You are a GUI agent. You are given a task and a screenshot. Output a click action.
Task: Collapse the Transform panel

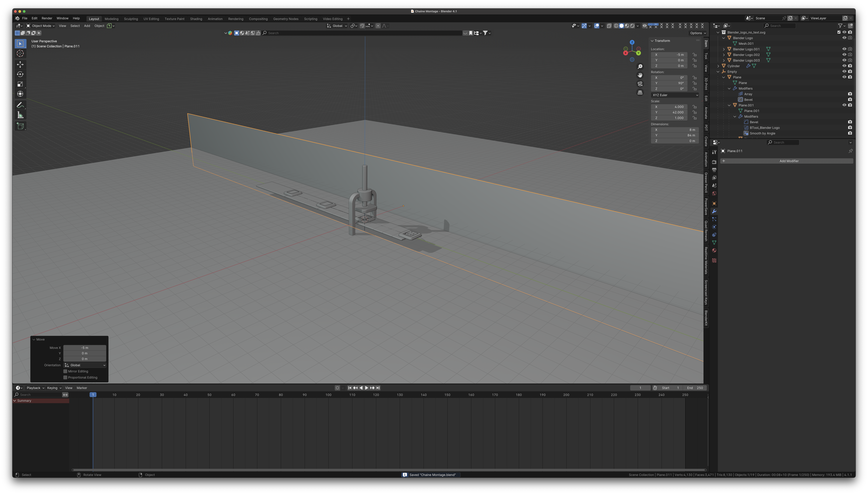point(652,41)
